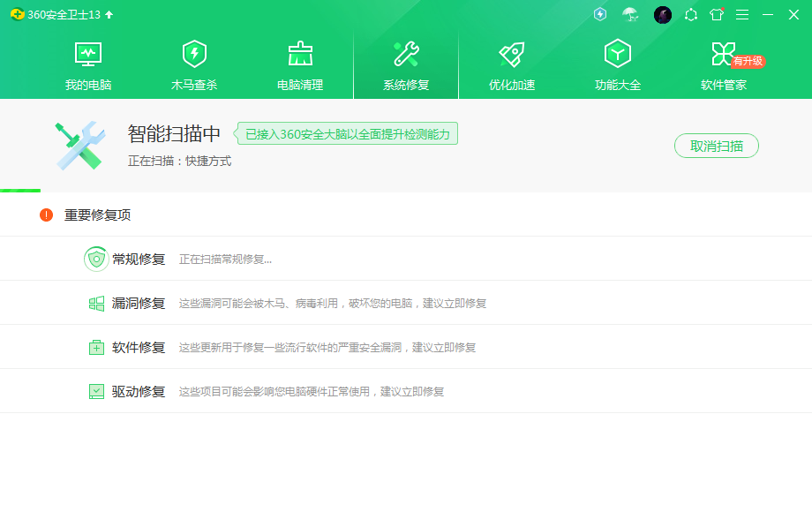Click the crossed screwdriver and wrench icon

80,146
